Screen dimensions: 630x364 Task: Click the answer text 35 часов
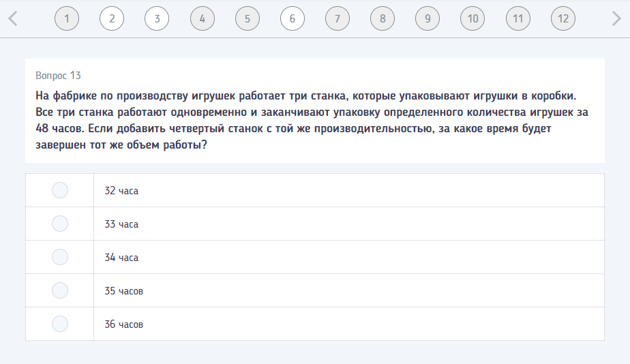[124, 291]
